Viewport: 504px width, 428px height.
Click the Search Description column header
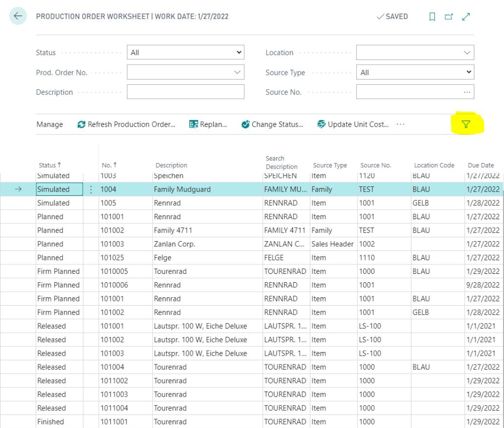[x=281, y=162]
